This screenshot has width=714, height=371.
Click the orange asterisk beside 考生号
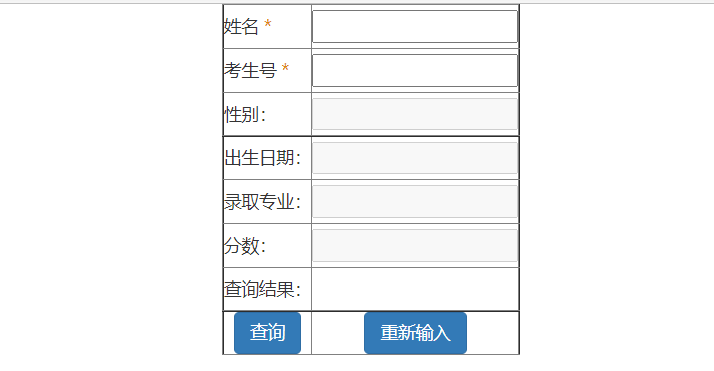[285, 68]
